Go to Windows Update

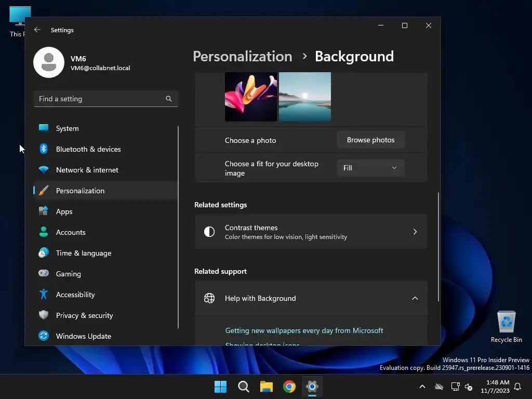(x=105, y=336)
